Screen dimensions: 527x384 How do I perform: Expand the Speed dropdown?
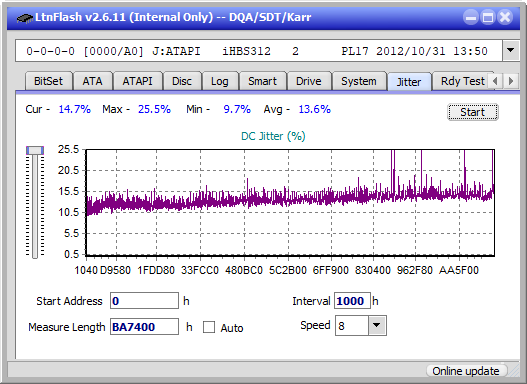click(377, 325)
